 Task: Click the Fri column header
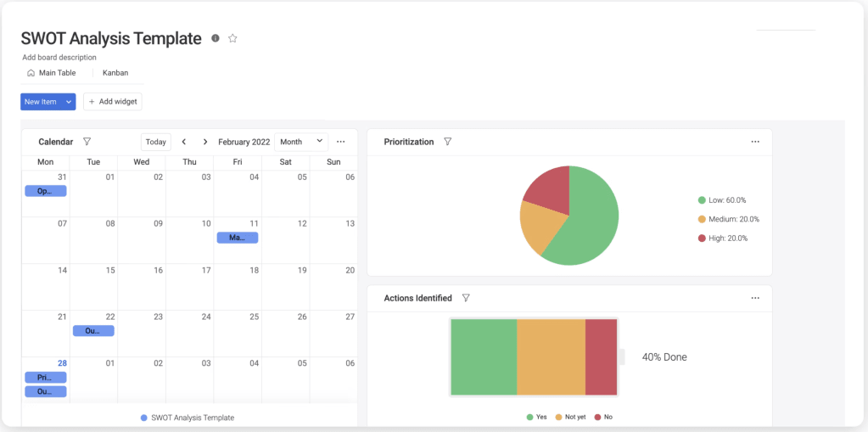(x=238, y=162)
